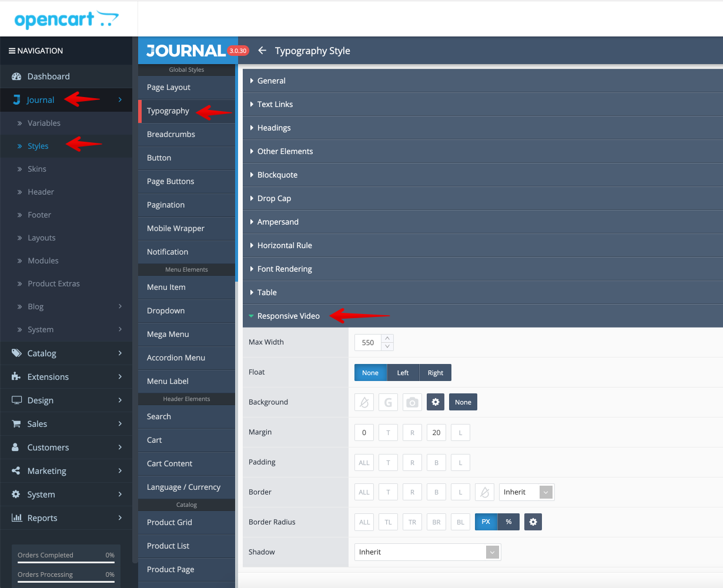This screenshot has height=588, width=723.
Task: Click the Margin first field showing 0
Action: 364,433
